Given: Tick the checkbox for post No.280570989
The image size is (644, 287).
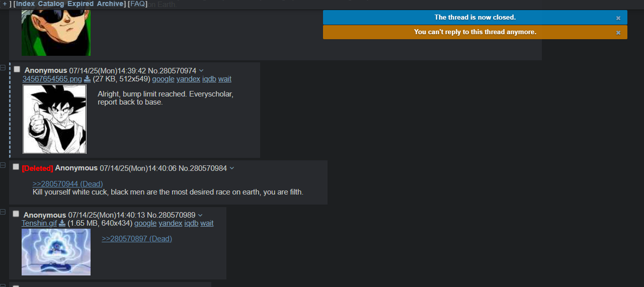Looking at the screenshot, I should click(x=16, y=214).
